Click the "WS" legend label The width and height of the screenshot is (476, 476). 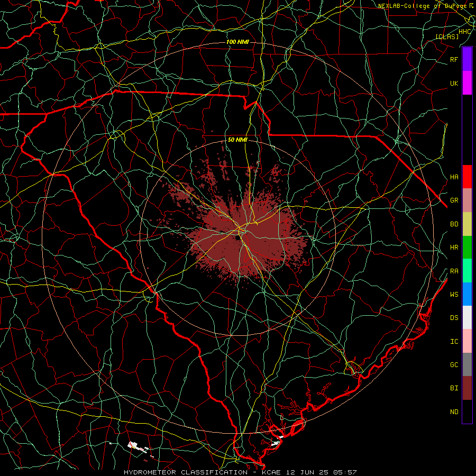pyautogui.click(x=454, y=294)
